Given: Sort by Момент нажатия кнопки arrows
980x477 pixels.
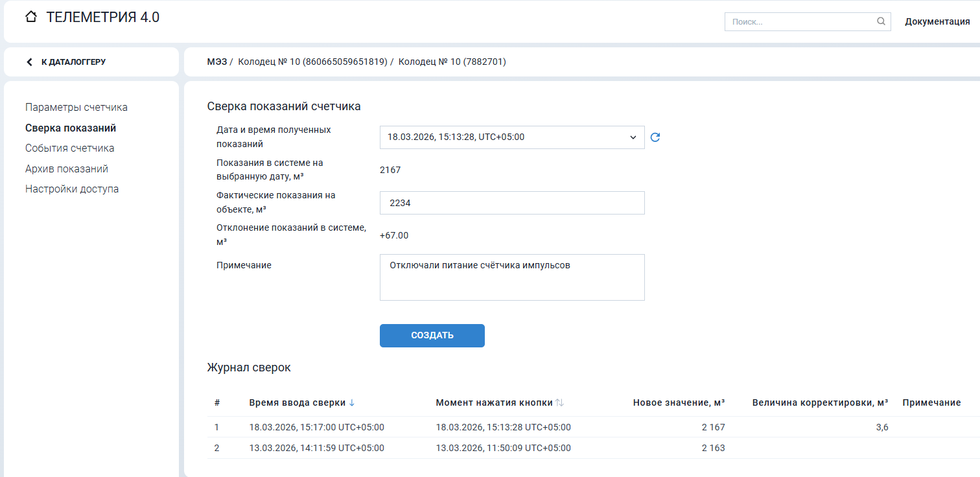Looking at the screenshot, I should click(559, 402).
